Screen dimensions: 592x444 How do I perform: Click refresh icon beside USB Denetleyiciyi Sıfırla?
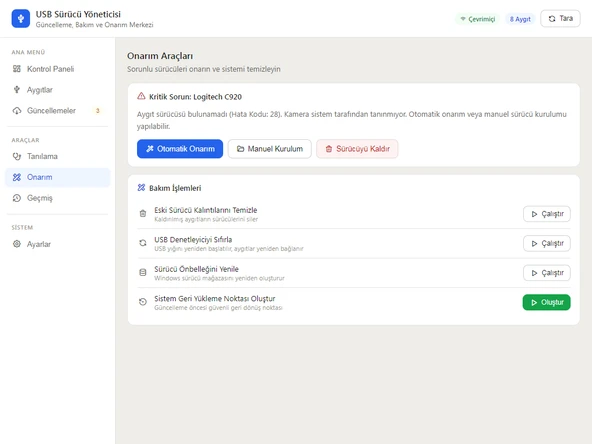pos(143,243)
